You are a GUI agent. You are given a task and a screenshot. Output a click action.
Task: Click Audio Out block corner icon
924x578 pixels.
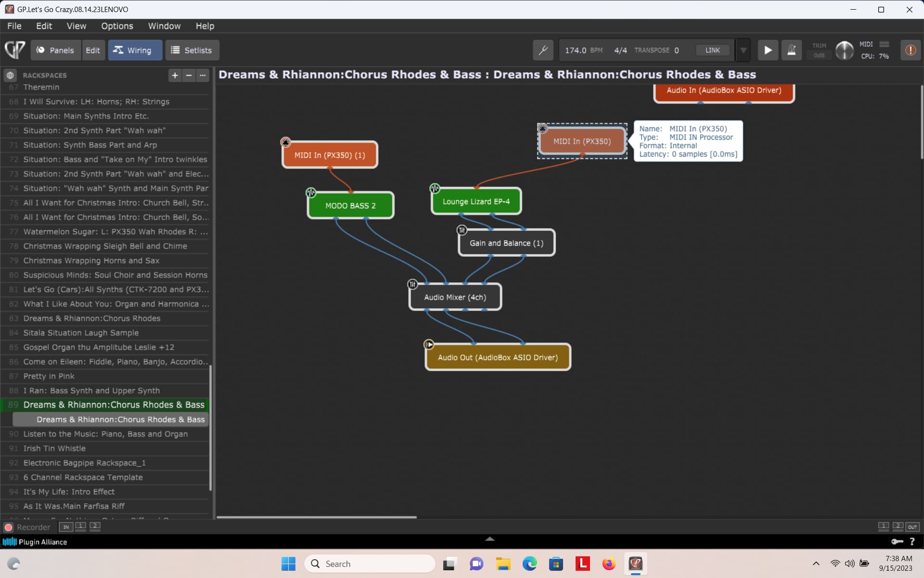click(429, 344)
